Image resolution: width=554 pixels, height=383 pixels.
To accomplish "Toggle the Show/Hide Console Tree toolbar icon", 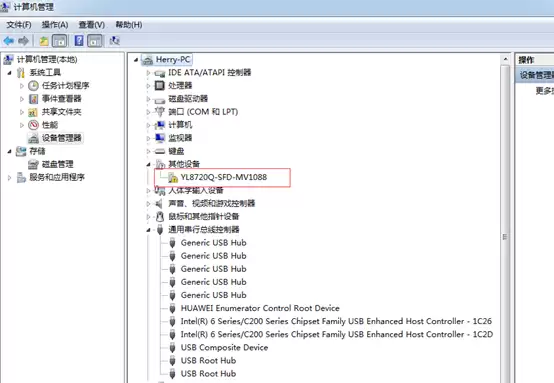I will (59, 41).
